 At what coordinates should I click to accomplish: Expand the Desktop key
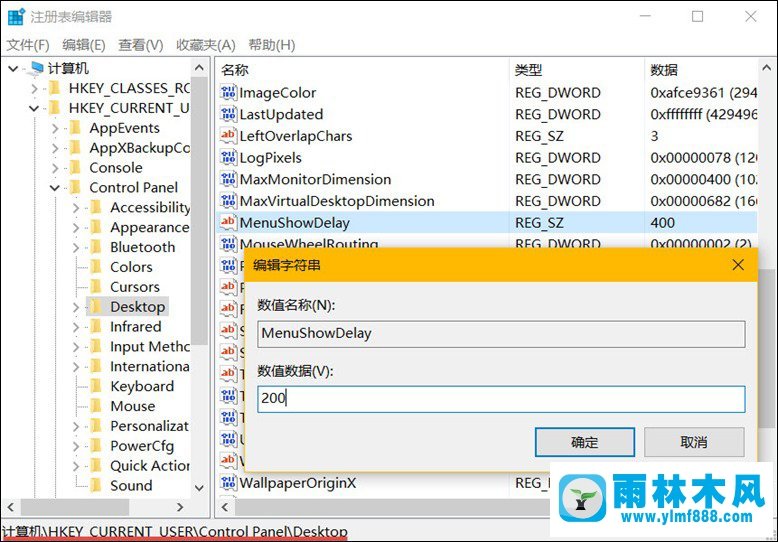[76, 307]
